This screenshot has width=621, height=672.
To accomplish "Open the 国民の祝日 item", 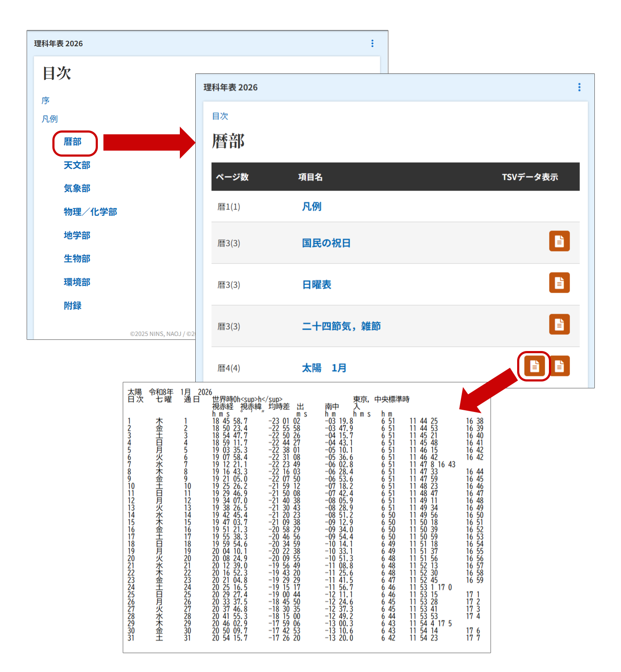I will click(x=327, y=243).
